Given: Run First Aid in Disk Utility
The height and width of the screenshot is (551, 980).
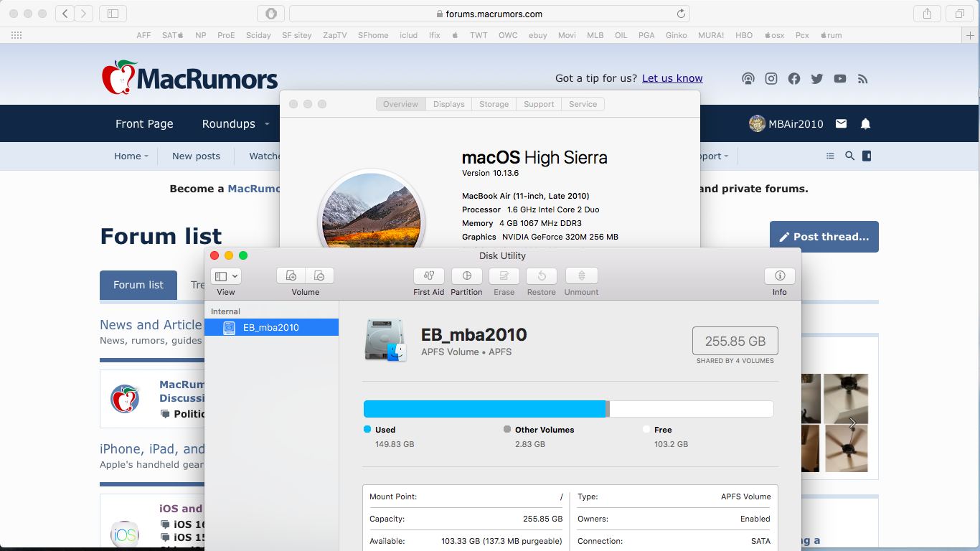Looking at the screenshot, I should [429, 276].
